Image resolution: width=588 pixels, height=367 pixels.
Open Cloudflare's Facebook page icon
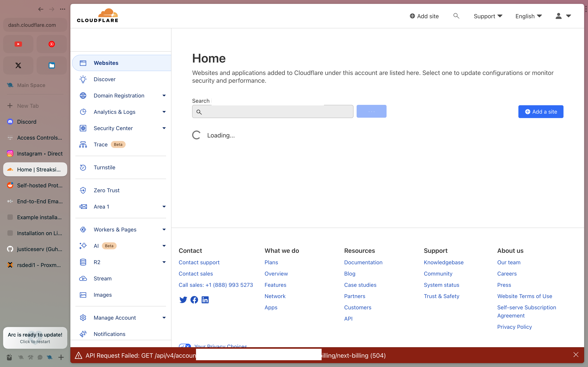[x=194, y=300]
